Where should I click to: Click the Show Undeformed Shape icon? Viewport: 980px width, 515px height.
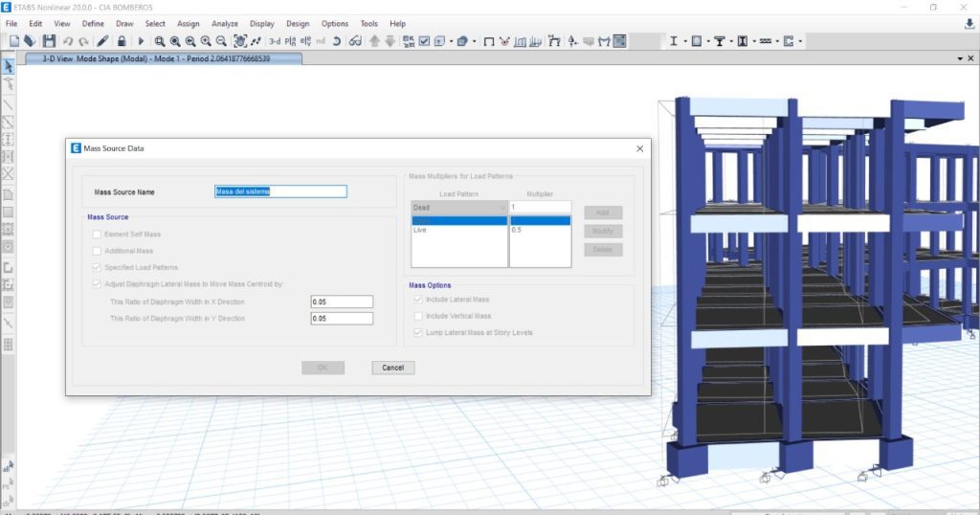click(489, 41)
